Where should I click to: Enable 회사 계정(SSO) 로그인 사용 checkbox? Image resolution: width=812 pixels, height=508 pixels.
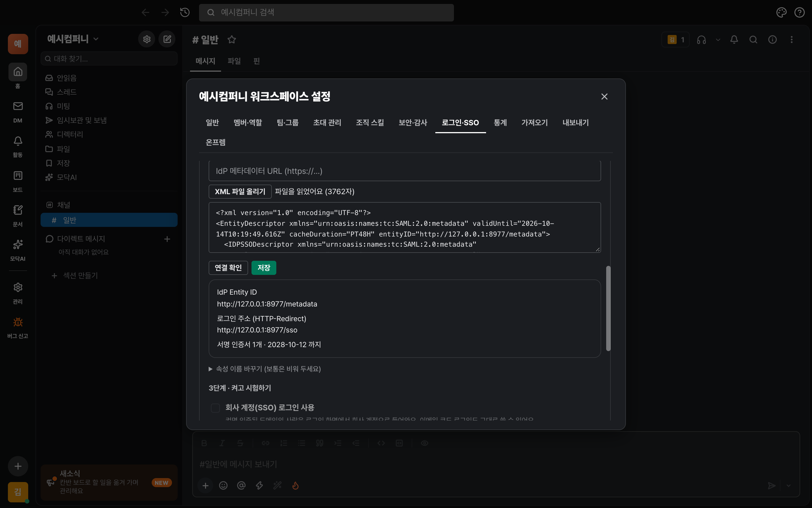(215, 408)
